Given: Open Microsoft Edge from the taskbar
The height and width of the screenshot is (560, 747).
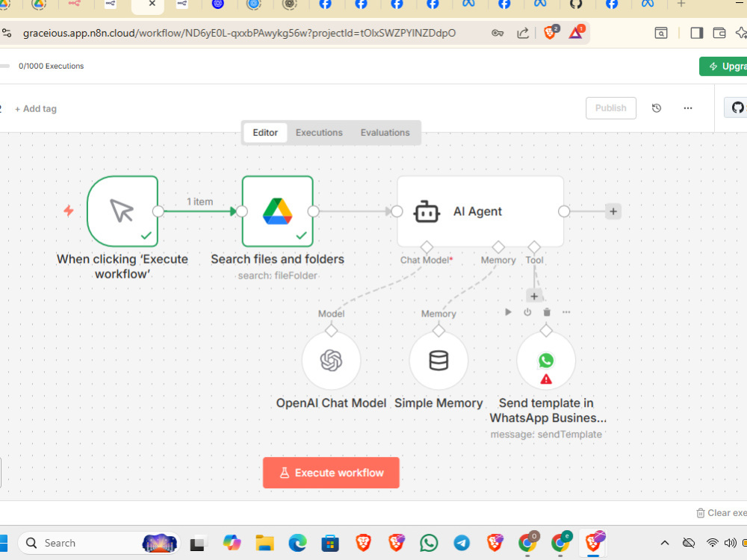Looking at the screenshot, I should (298, 543).
